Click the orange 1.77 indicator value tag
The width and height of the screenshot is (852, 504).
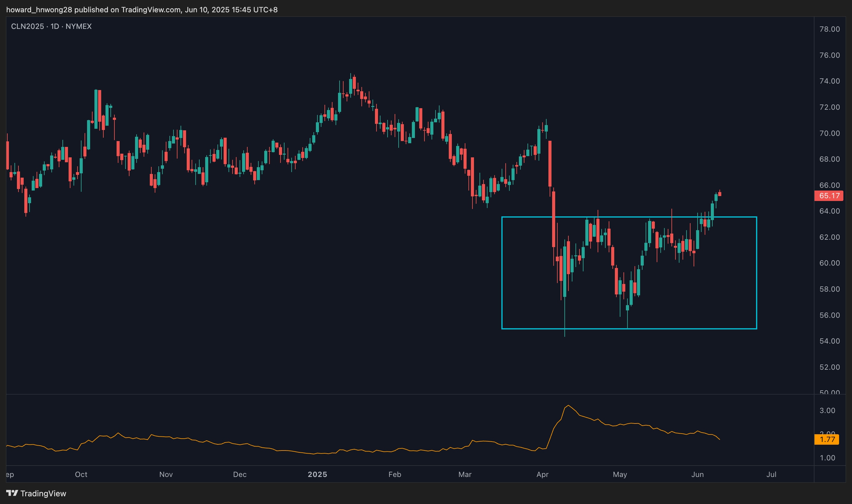(826, 439)
